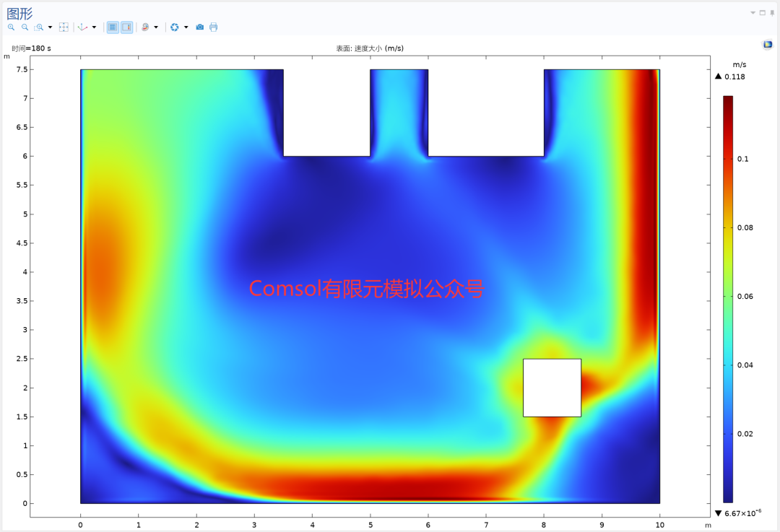Click the right white rectangular cutout at top
The height and width of the screenshot is (532, 780).
486,113
